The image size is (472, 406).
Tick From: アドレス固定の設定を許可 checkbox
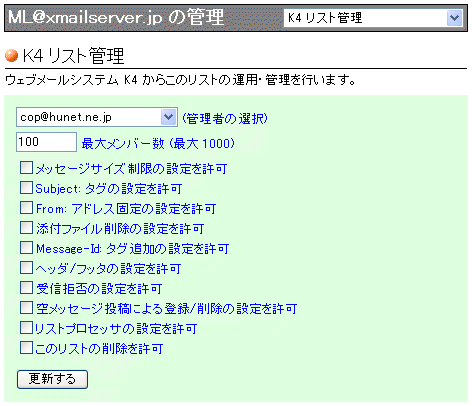point(26,208)
